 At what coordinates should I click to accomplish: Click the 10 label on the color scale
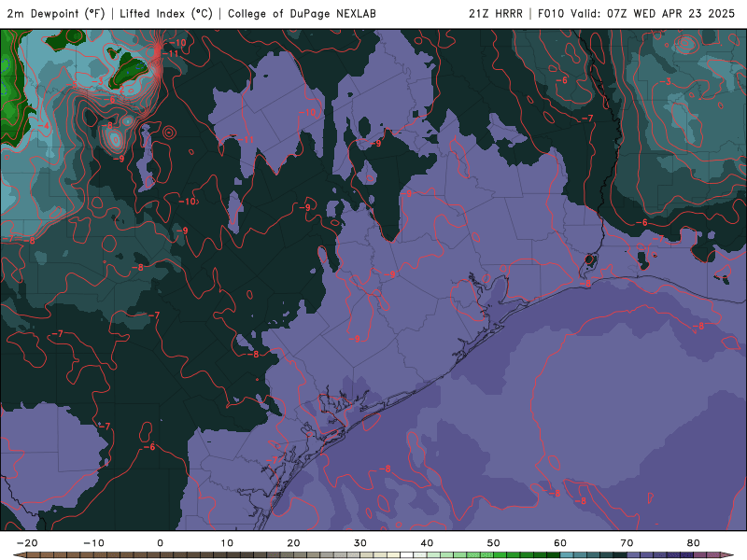tap(227, 543)
